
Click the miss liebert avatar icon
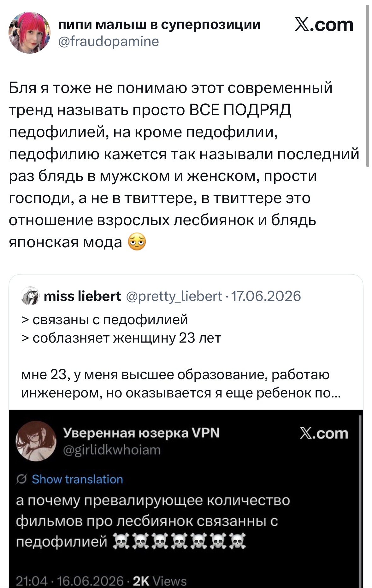coord(30,296)
